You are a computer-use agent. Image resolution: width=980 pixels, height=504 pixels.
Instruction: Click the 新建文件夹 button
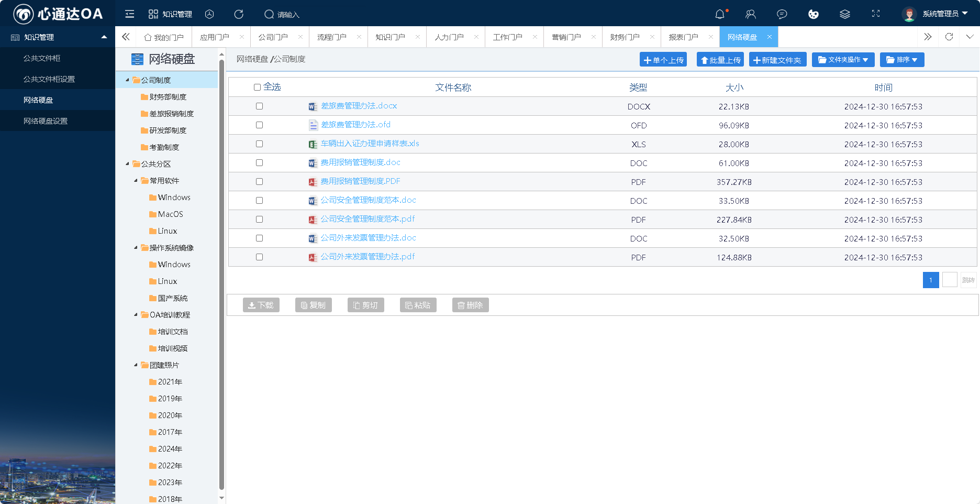[x=777, y=60]
